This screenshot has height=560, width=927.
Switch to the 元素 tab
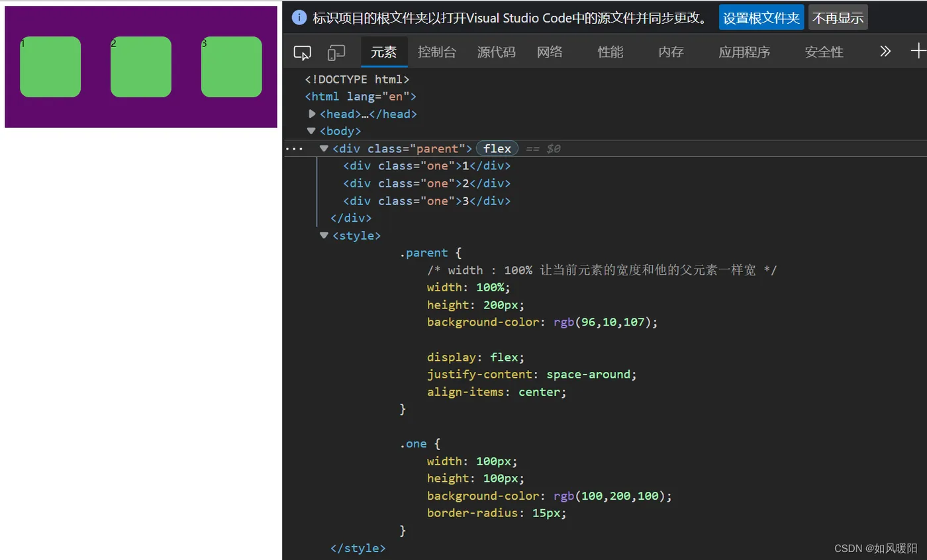tap(384, 52)
